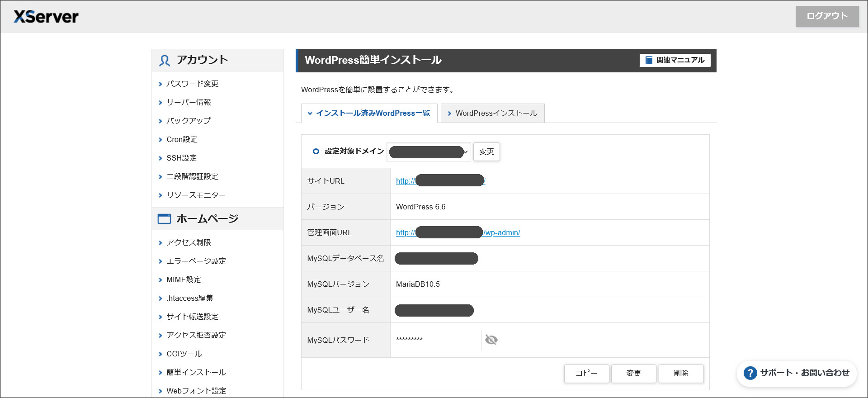Open パスワード変更 in the sidebar
Screen dimensions: 868x398
[x=192, y=84]
